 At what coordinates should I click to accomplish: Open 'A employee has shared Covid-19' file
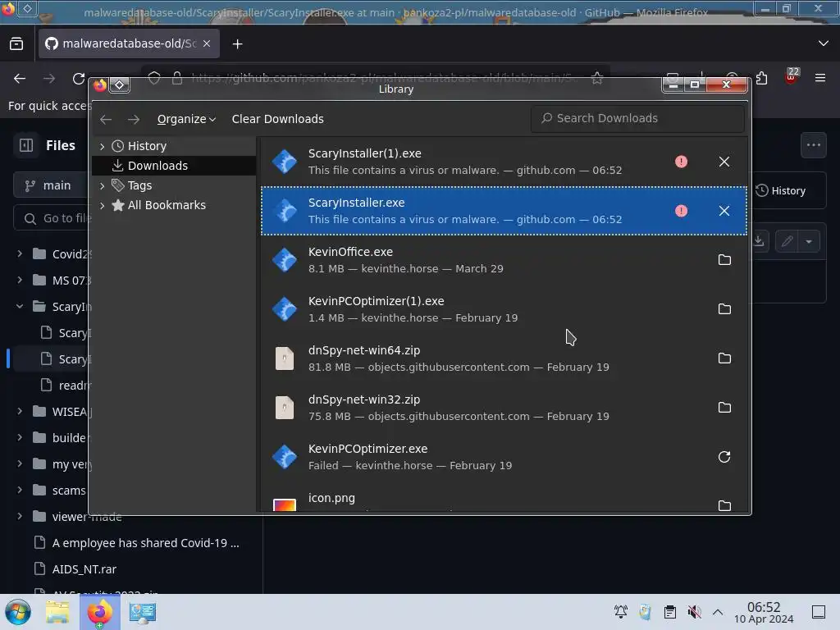(145, 543)
